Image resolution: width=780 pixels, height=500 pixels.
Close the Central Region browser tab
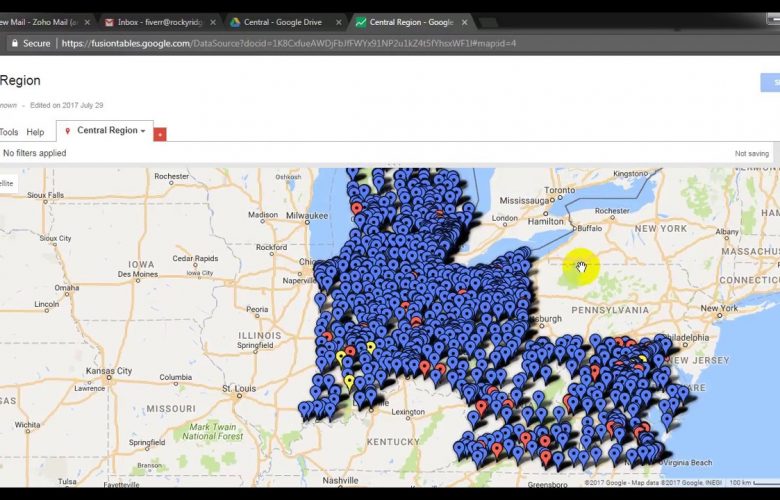click(x=465, y=22)
